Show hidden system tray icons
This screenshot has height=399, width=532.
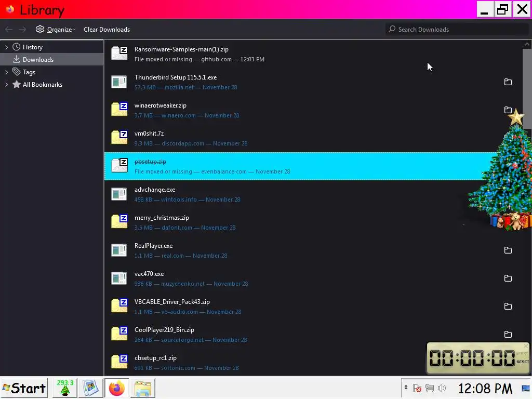point(406,388)
